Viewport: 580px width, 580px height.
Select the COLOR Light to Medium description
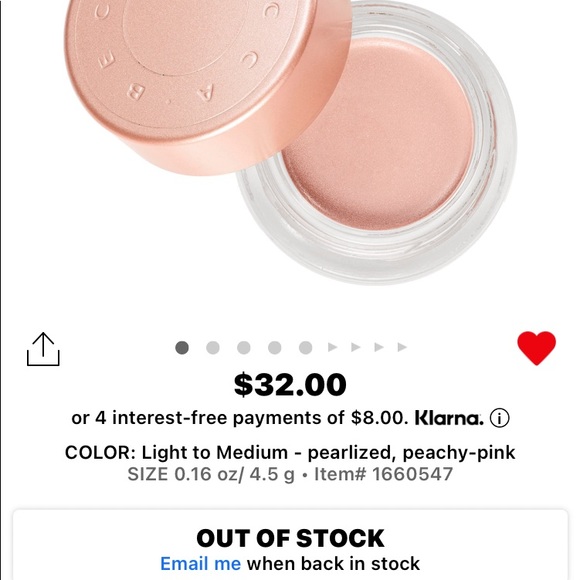tap(290, 452)
